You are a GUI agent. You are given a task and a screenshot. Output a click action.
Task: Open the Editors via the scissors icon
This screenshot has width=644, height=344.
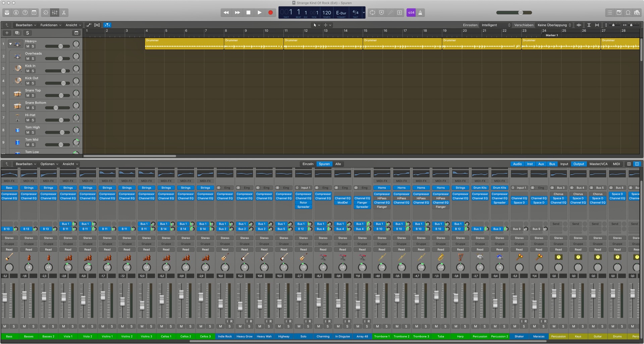point(63,12)
